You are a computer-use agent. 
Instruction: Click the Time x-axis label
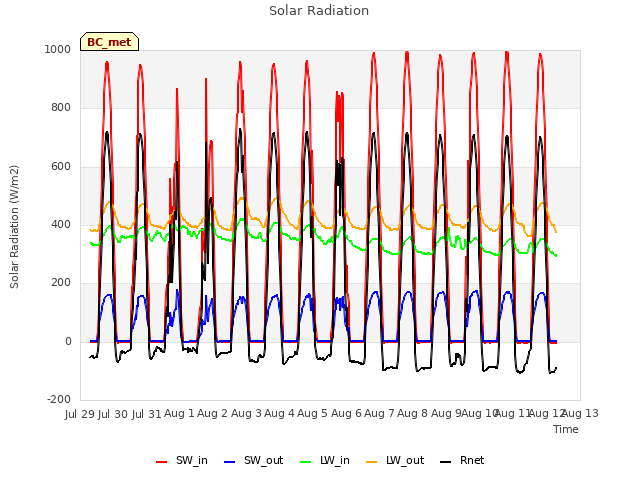point(566,429)
